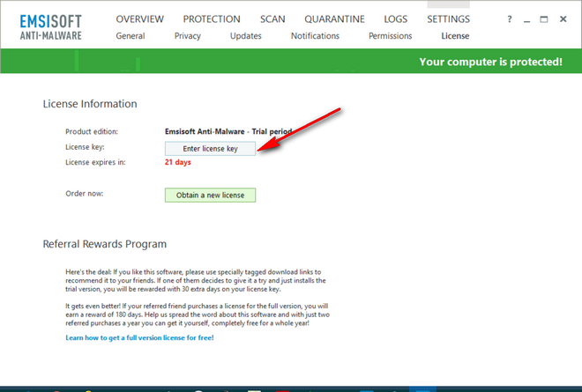The width and height of the screenshot is (582, 392).
Task: Click the '21 days' expiry value
Action: click(178, 162)
